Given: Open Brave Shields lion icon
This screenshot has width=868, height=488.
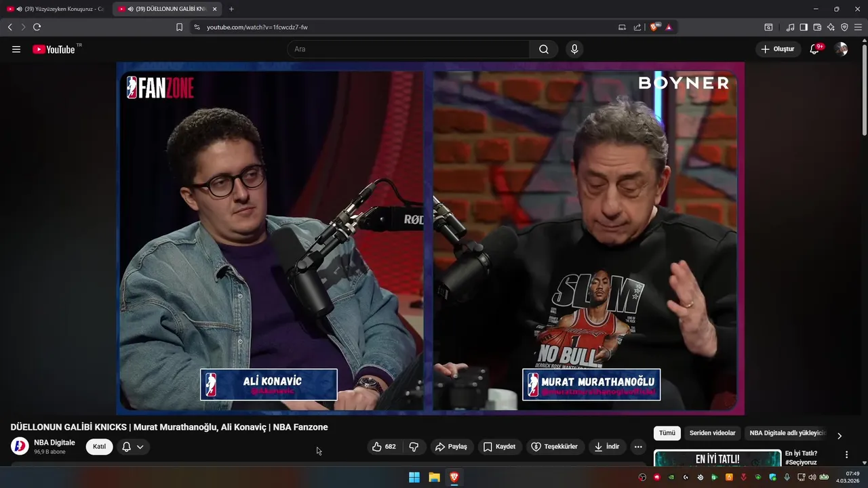Looking at the screenshot, I should click(x=654, y=27).
